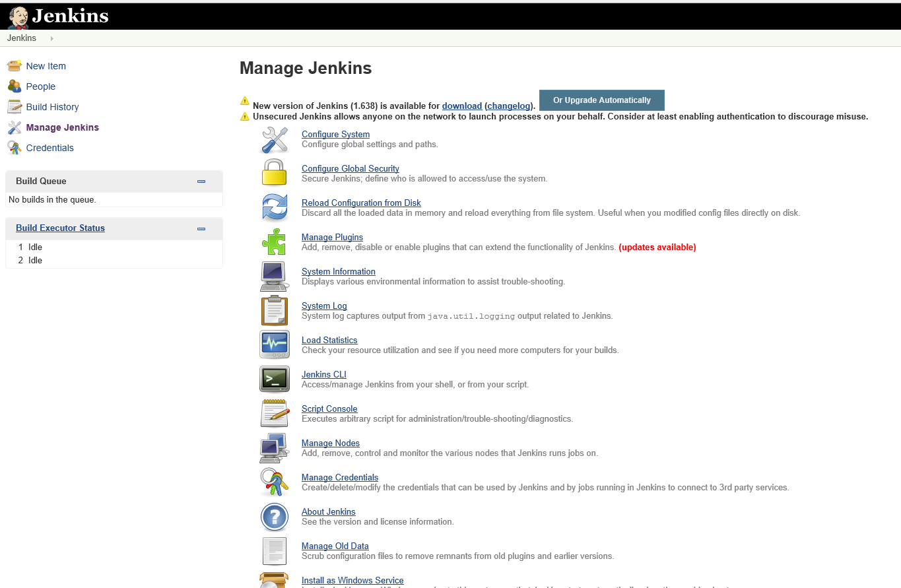This screenshot has height=588, width=901.
Task: Click the Build History notepad icon
Action: coord(15,107)
